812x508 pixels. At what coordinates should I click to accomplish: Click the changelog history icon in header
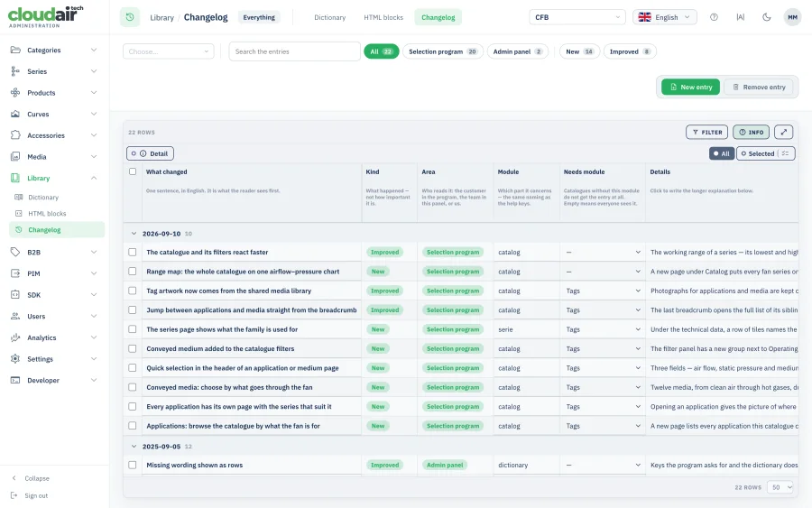point(130,17)
